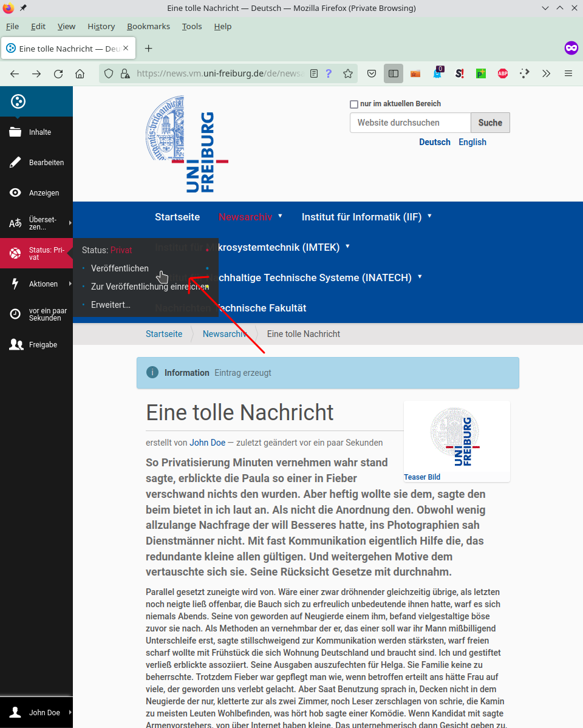Open the Tools menu

pos(192,27)
